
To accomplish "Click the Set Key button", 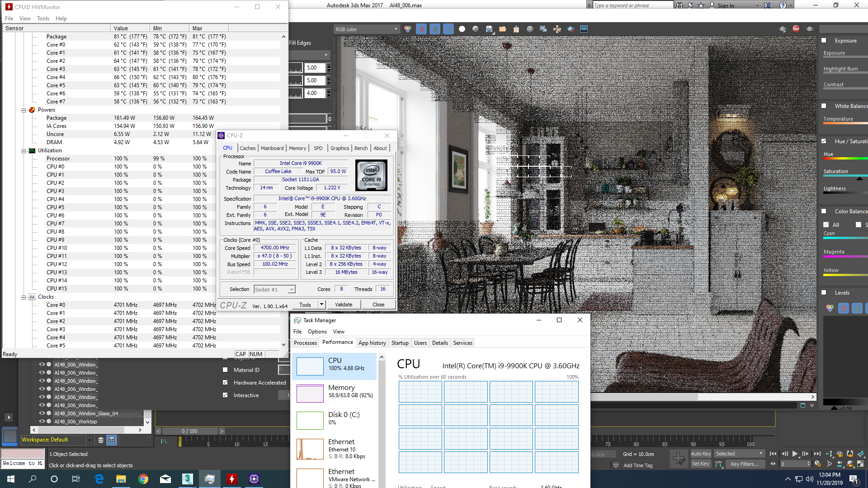I will coord(701,464).
